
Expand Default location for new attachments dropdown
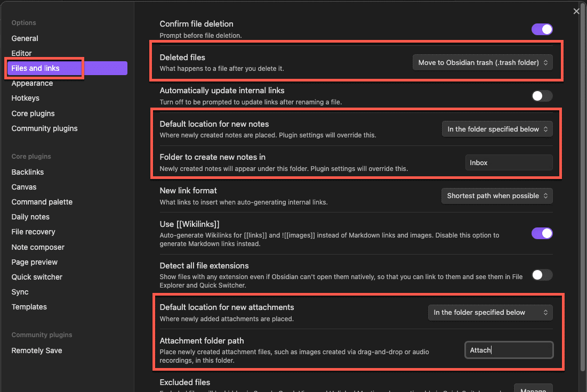click(x=490, y=313)
